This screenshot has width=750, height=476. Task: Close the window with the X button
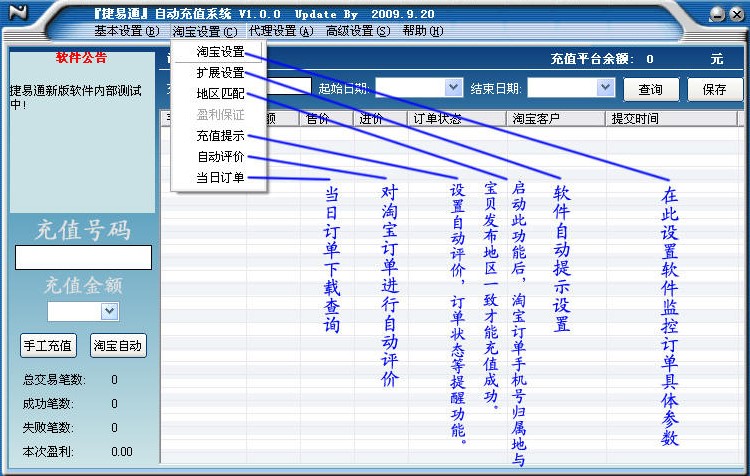tap(737, 14)
